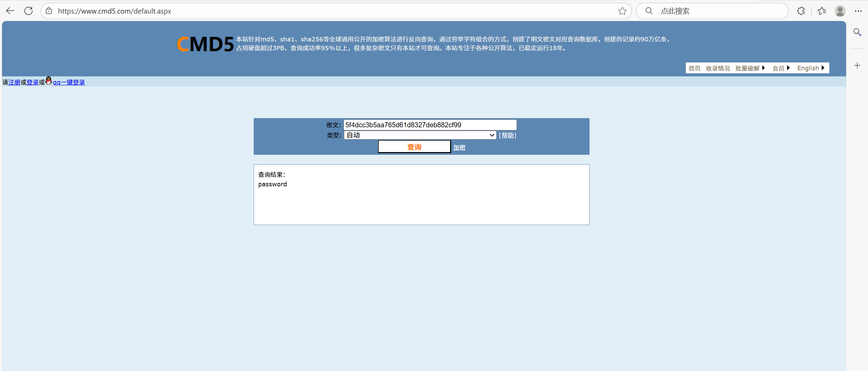Open the 类型 auto-type dropdown

(420, 135)
